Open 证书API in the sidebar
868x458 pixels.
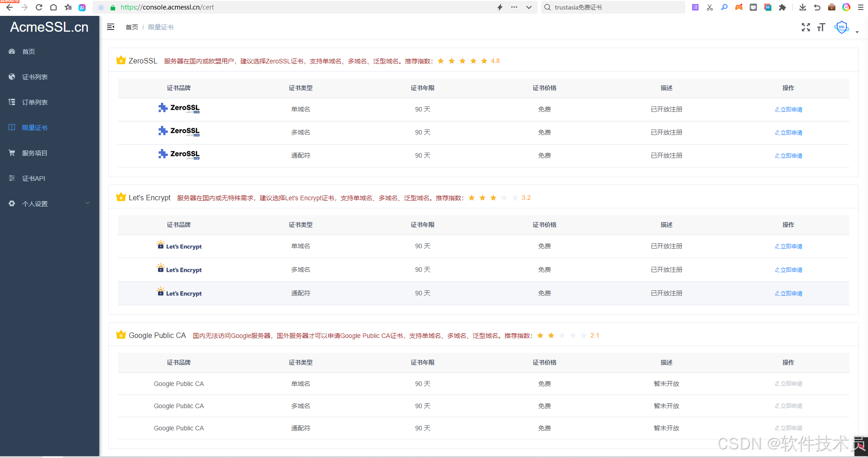pos(50,178)
